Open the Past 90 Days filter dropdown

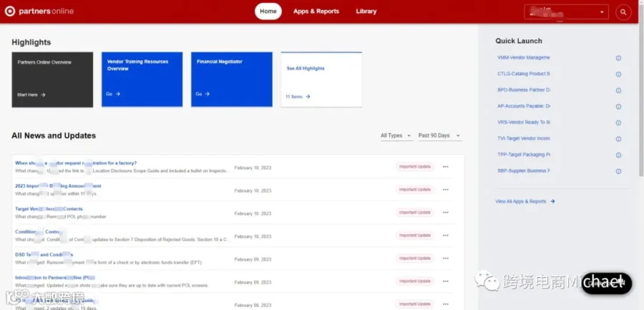click(x=439, y=136)
